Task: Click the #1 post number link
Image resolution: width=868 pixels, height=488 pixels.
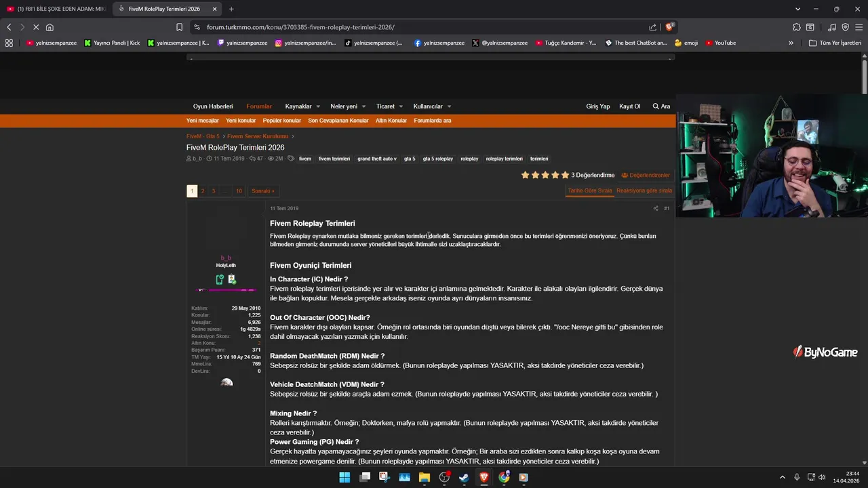Action: (x=667, y=208)
